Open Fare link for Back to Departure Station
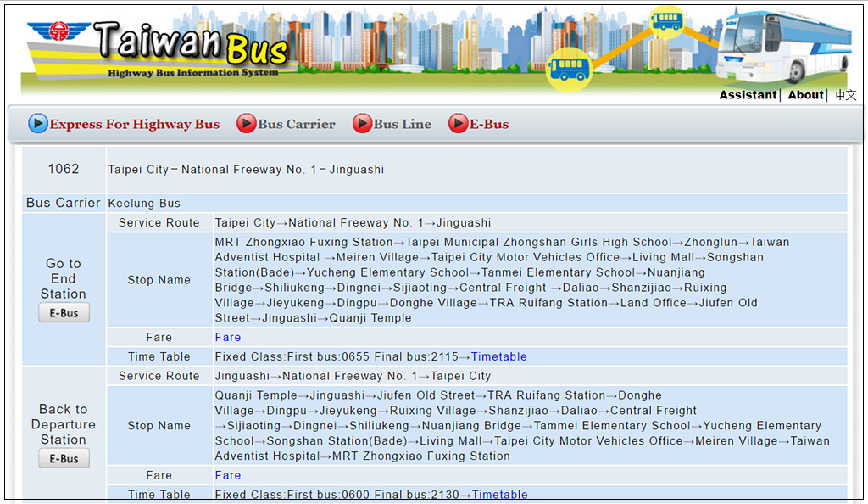The height and width of the screenshot is (504, 868). coord(227,475)
